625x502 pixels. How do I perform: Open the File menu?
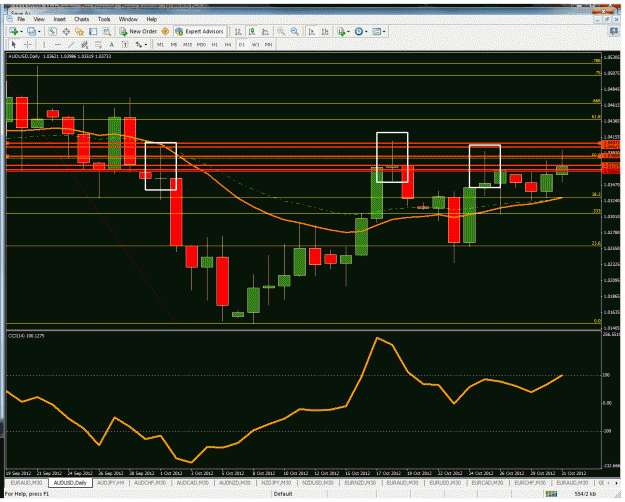pos(21,19)
